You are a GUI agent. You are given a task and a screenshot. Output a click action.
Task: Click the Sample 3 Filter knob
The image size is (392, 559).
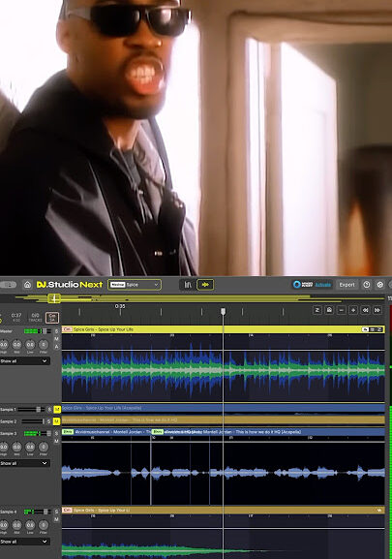[44, 447]
